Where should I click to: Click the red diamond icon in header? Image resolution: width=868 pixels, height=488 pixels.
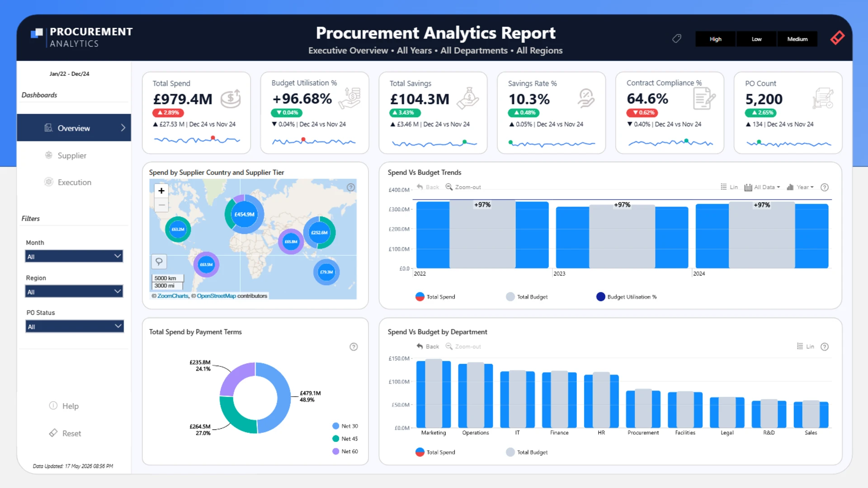click(837, 38)
